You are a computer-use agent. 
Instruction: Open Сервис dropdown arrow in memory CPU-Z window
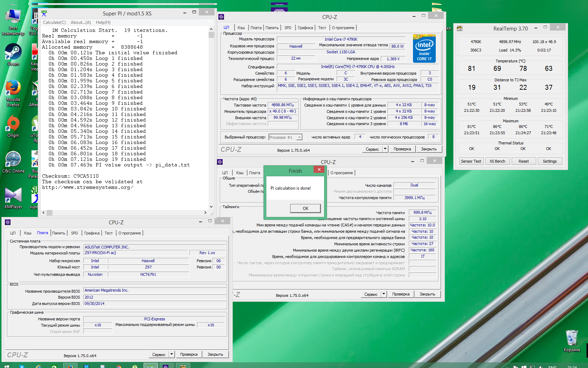(384, 294)
